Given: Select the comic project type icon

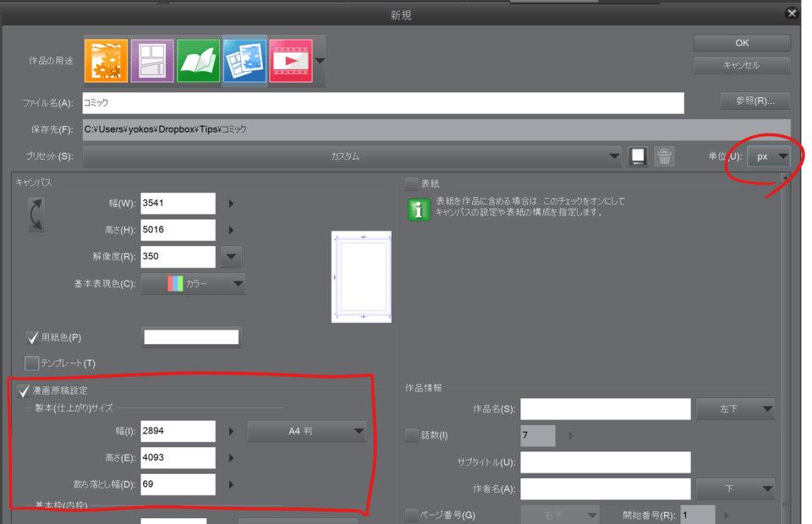Looking at the screenshot, I should coord(152,60).
